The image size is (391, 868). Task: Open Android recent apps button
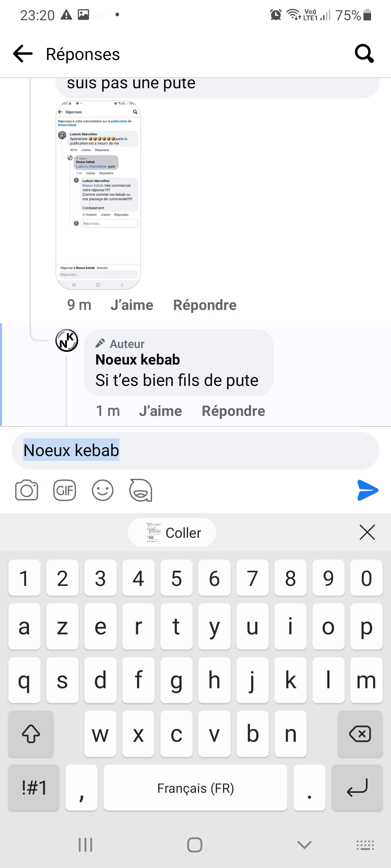(x=85, y=845)
